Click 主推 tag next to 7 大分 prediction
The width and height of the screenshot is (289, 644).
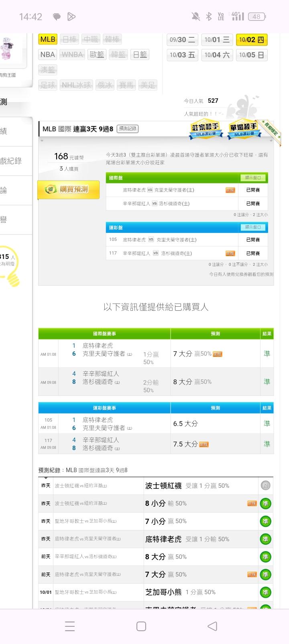point(218,354)
